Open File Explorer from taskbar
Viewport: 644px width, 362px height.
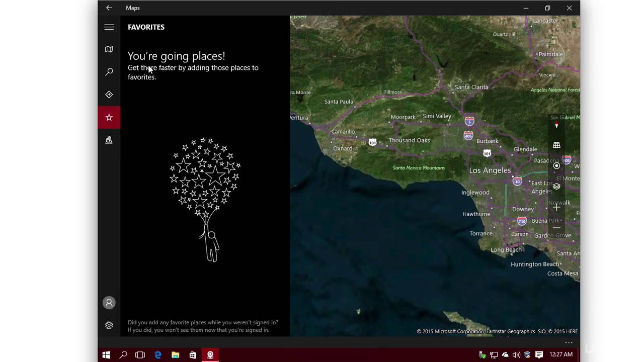175,355
